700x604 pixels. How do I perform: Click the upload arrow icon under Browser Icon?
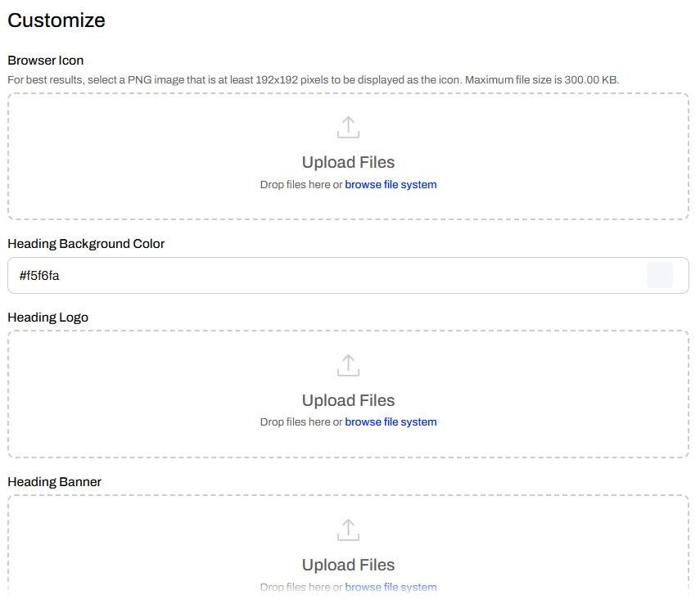[x=348, y=128]
